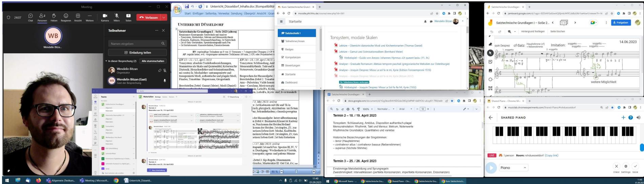644x184 pixels.
Task: Toggle the Kamera in the meeting
Action: (105, 17)
